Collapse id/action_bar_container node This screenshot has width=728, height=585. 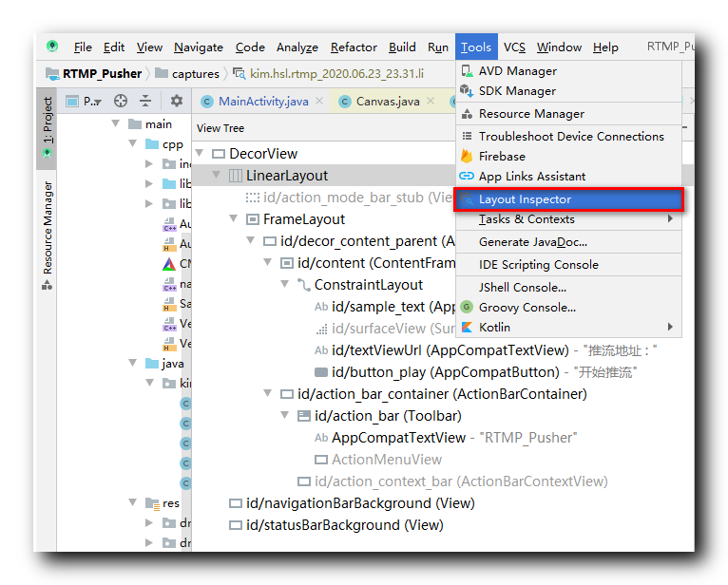(x=268, y=393)
